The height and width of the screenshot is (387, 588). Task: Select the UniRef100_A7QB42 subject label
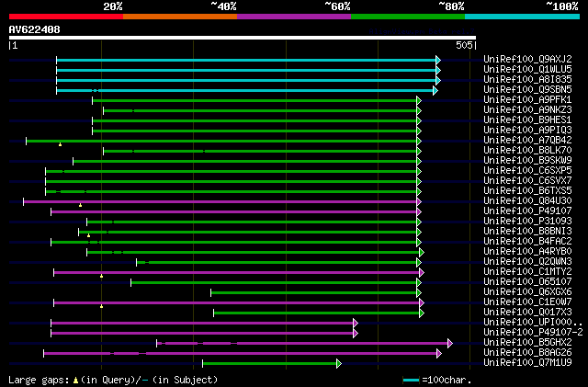(527, 141)
